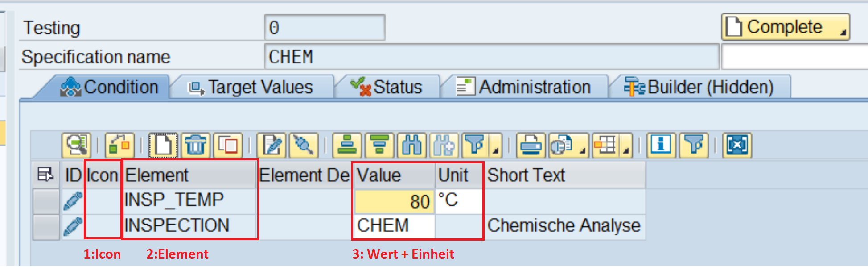Select row of INSP_TEMP element
Screen dimensions: 868x267
click(46, 201)
